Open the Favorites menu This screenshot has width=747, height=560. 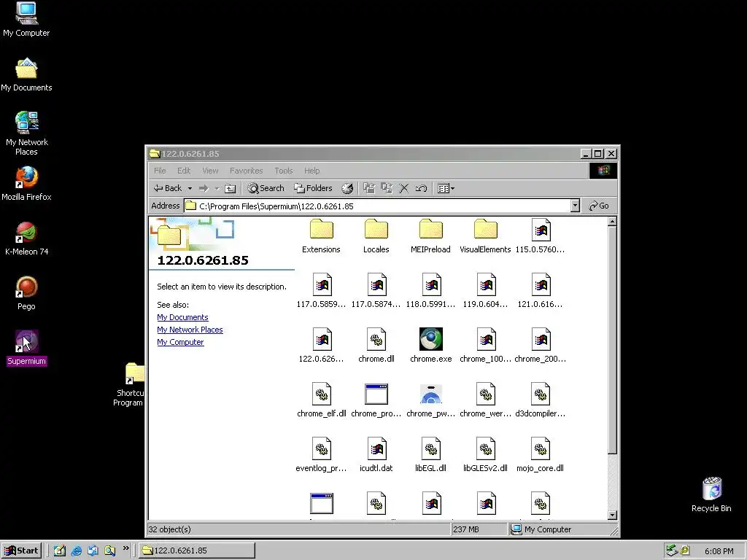pos(247,171)
